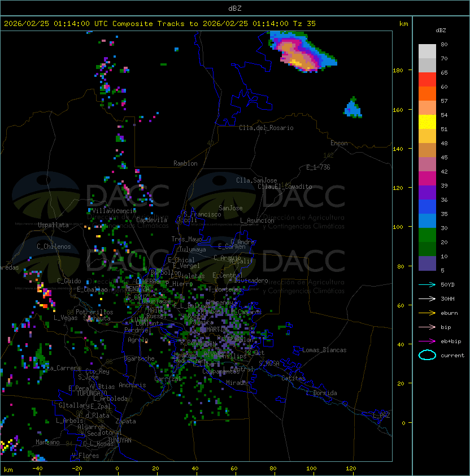Click the Ugarteche place label

pyautogui.click(x=140, y=358)
